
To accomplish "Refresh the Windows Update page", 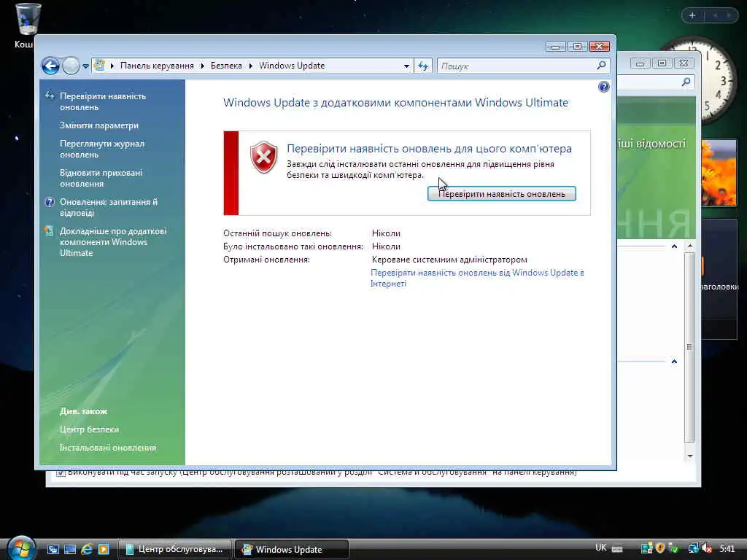I will 423,66.
